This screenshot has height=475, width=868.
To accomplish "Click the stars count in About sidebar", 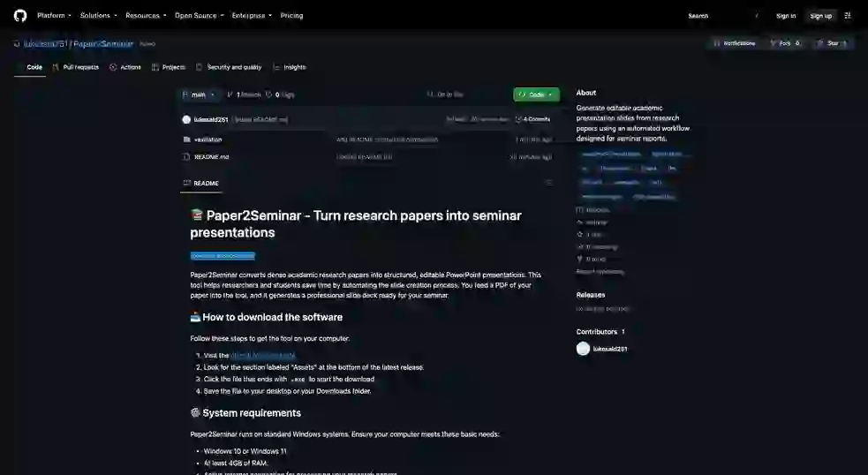I will pyautogui.click(x=589, y=235).
